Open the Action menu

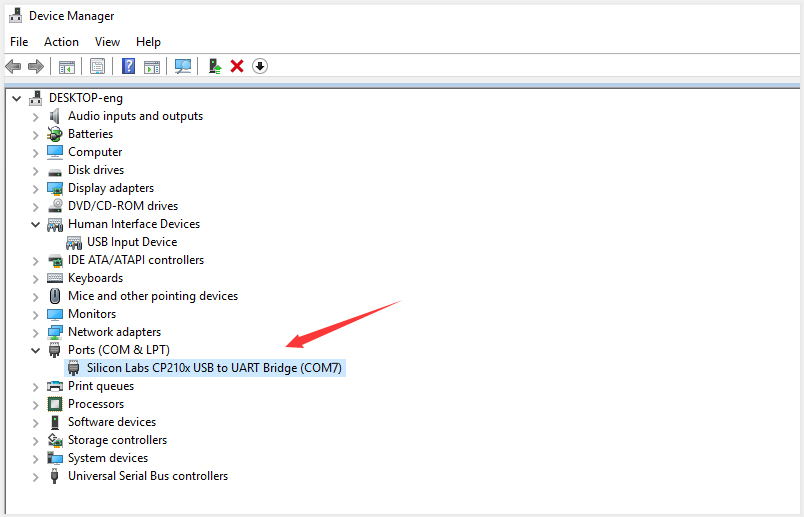(61, 42)
